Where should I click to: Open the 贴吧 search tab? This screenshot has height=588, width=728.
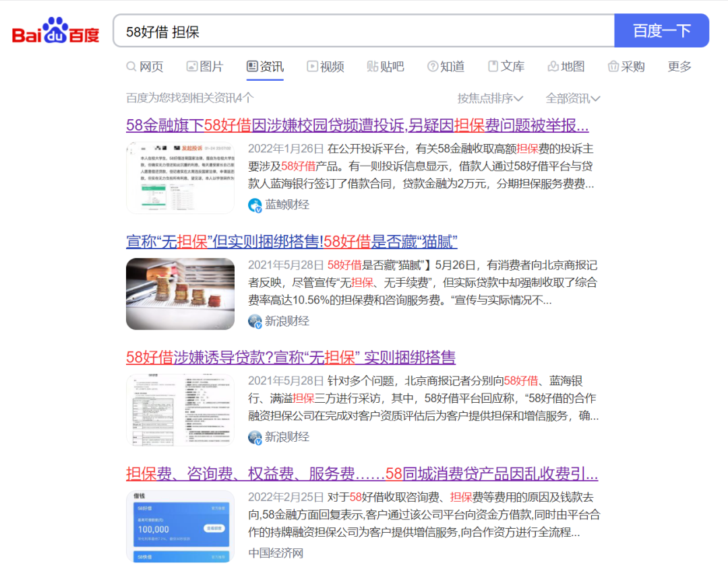tap(386, 67)
